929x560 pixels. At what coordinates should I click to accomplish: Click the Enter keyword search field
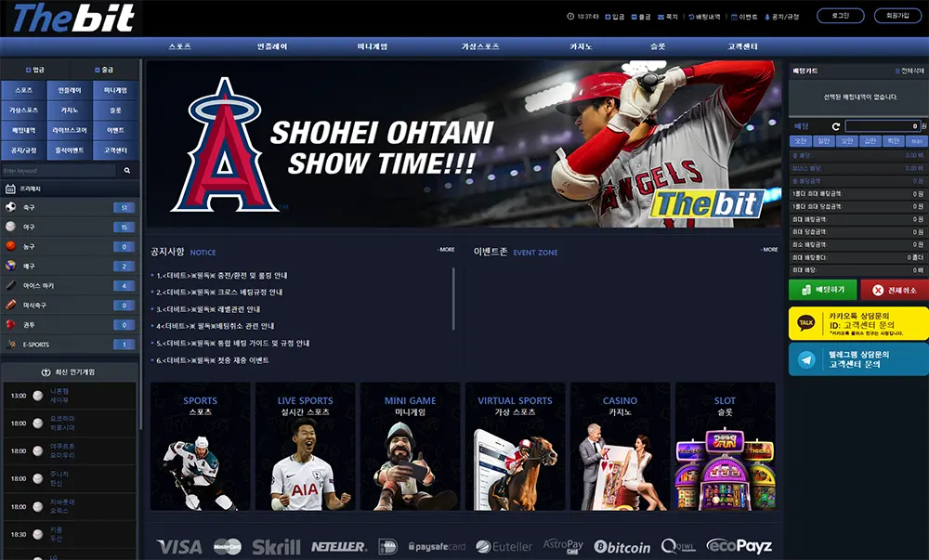(x=59, y=171)
